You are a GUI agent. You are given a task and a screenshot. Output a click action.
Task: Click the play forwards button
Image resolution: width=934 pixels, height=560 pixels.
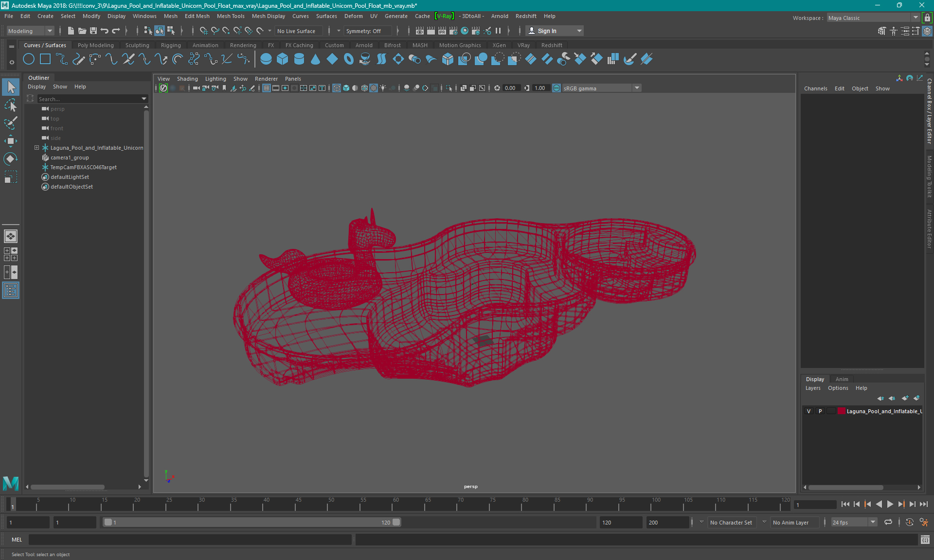coord(890,505)
